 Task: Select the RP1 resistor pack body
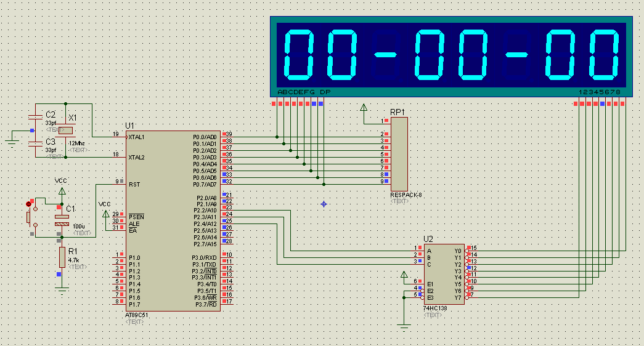tap(399, 155)
